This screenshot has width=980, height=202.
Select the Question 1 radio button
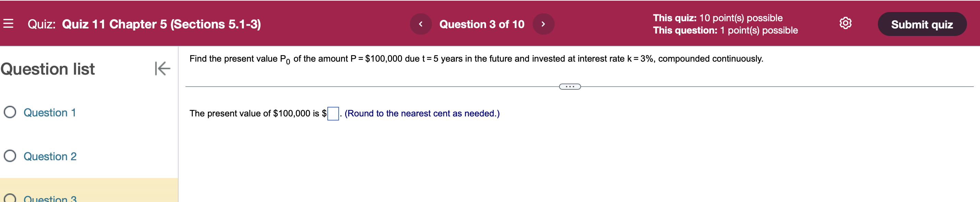[x=10, y=112]
